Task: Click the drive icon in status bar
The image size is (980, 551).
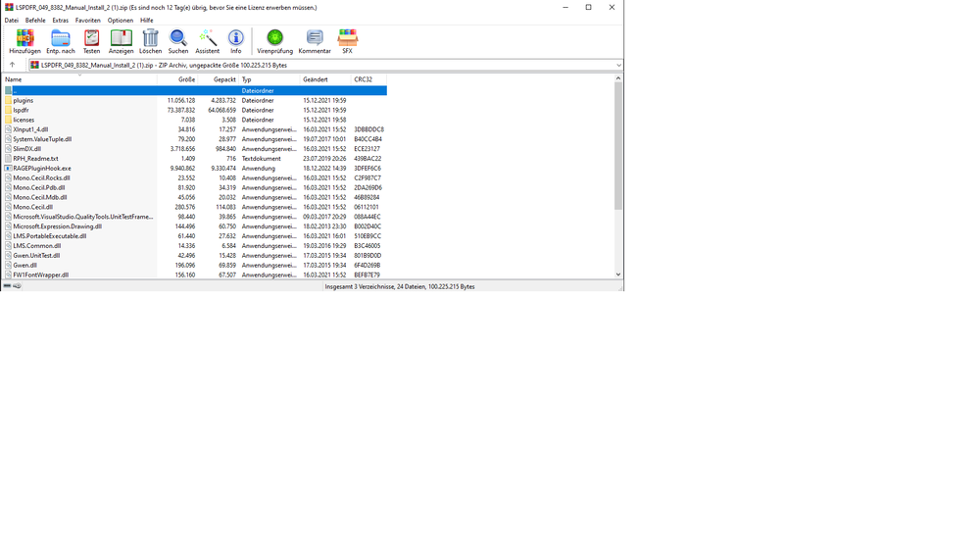Action: tap(7, 286)
